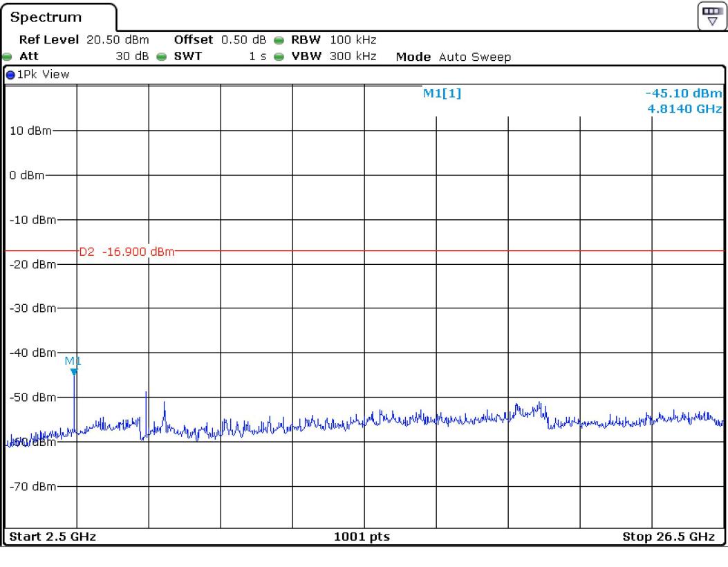Click the -10 dBm axis label
This screenshot has width=728, height=567.
pos(33,220)
